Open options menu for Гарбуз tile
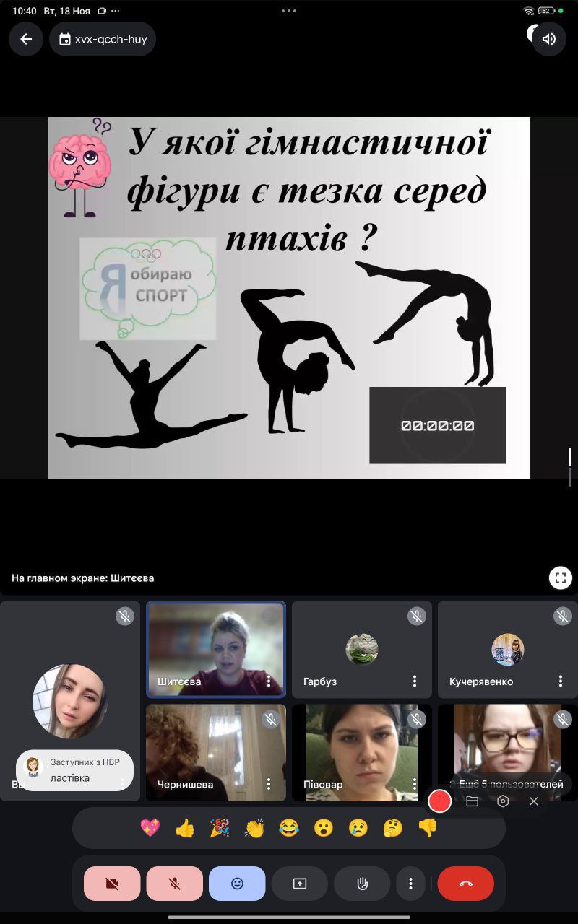578x924 pixels. point(415,681)
